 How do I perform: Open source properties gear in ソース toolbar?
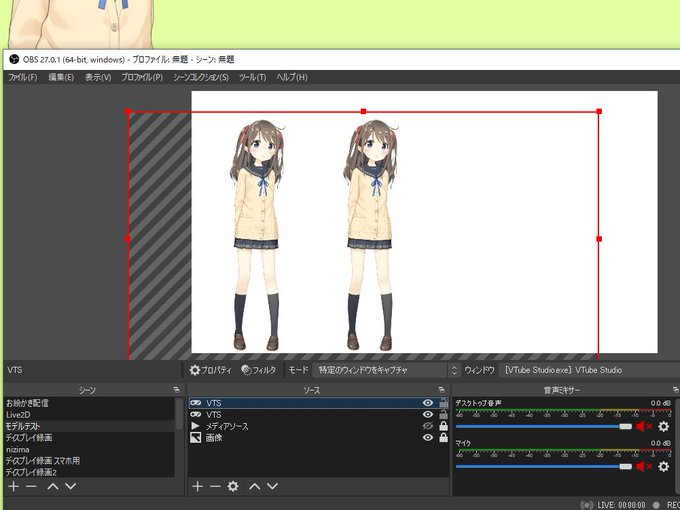point(233,486)
